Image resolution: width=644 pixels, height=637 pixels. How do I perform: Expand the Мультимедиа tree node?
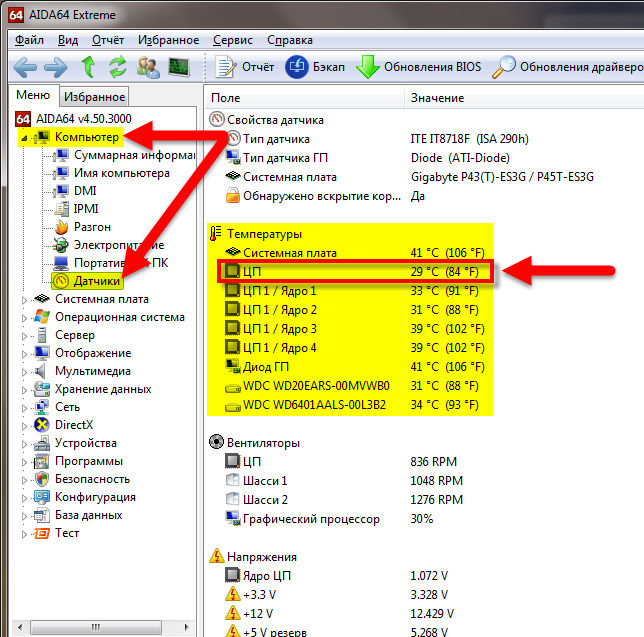[x=24, y=372]
